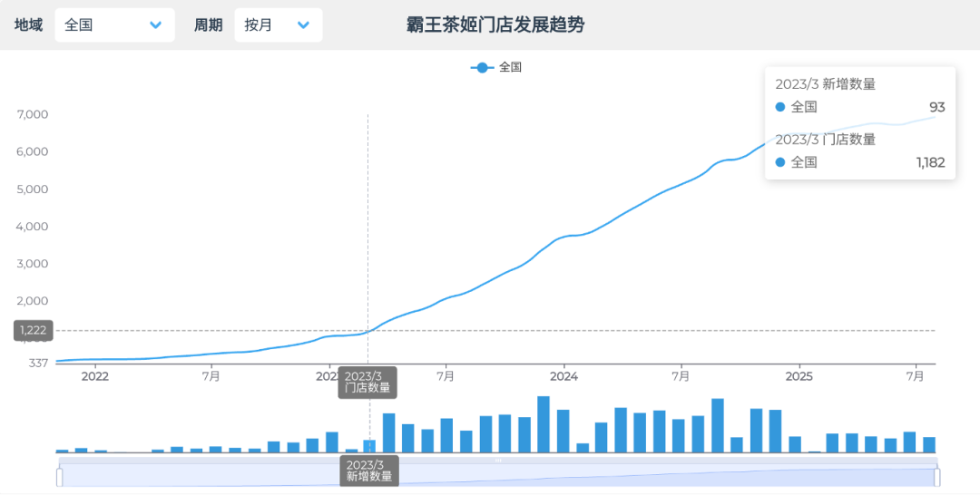Click the 1,222 y-axis pointer label
The width and height of the screenshot is (980, 495).
(x=34, y=330)
